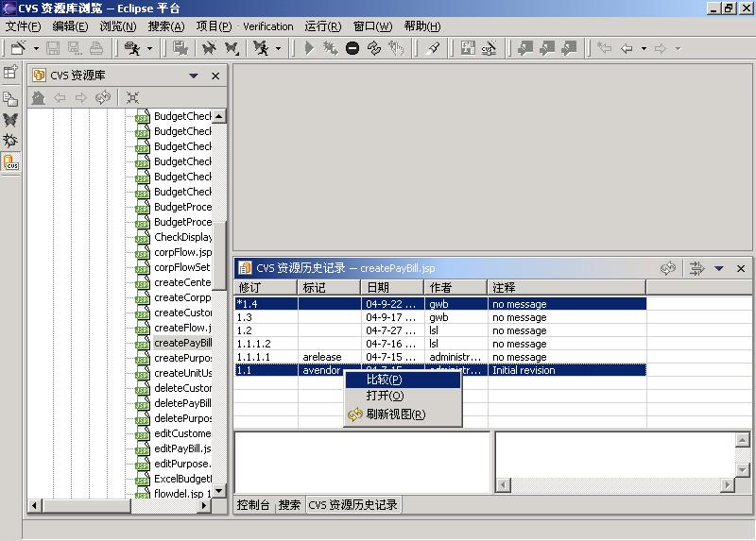The width and height of the screenshot is (756, 541).
Task: Click the Home icon in CVS 资源库 toolbar
Action: (38, 98)
